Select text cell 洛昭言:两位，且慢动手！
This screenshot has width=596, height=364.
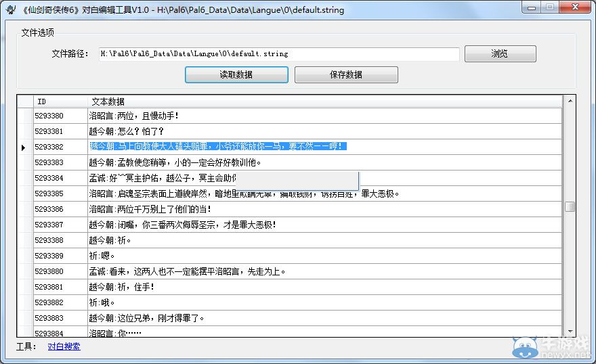click(324, 116)
